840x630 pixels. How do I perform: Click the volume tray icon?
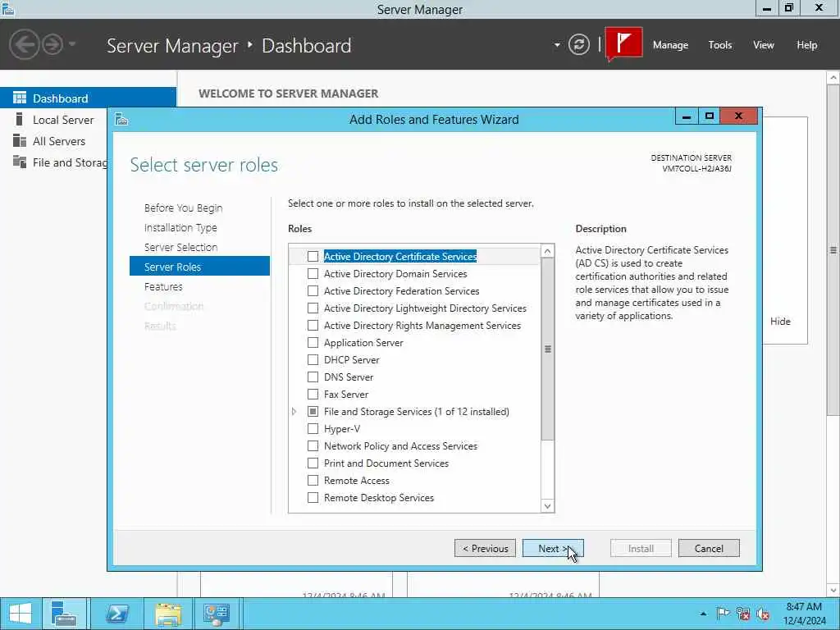[x=763, y=614]
